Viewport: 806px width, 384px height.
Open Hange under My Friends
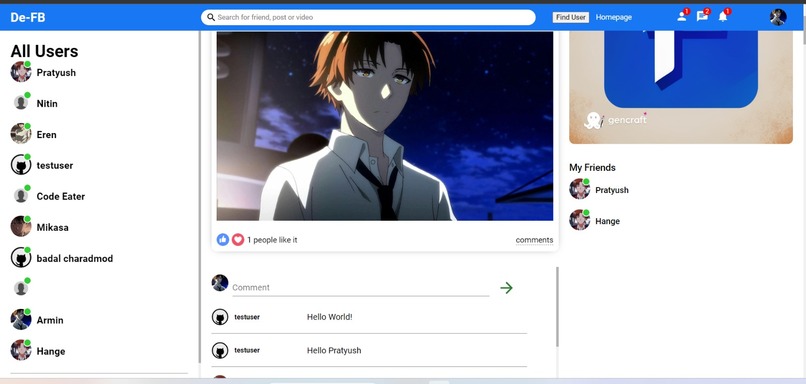(608, 221)
